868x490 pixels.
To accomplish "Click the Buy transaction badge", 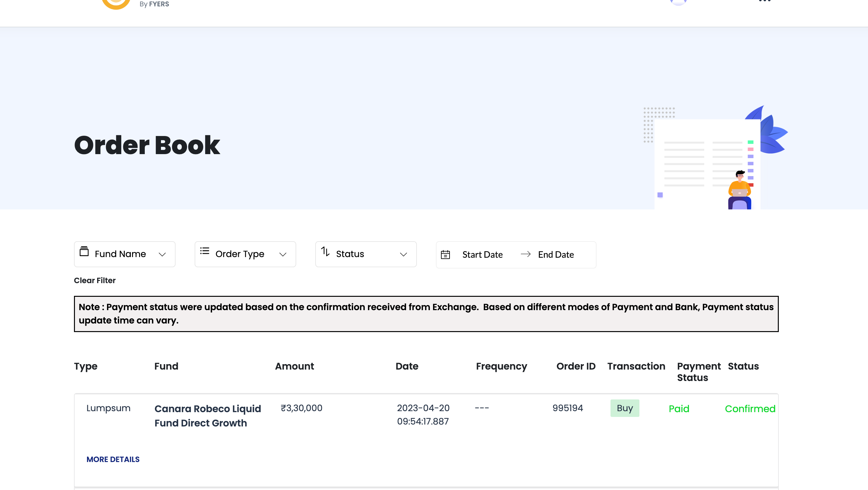I will (x=625, y=408).
